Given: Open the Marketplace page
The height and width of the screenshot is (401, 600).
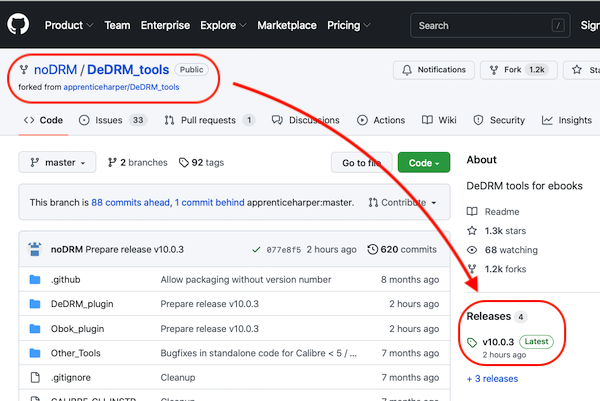Looking at the screenshot, I should tap(287, 25).
